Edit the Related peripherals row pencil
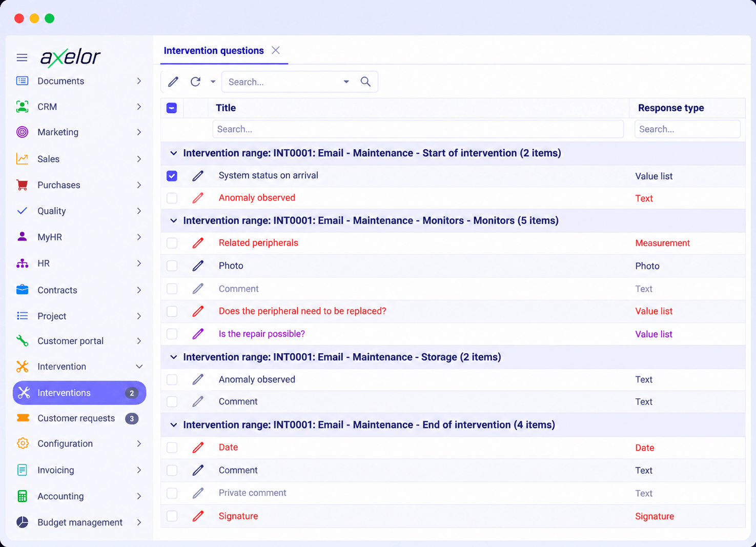The width and height of the screenshot is (756, 547). point(198,243)
